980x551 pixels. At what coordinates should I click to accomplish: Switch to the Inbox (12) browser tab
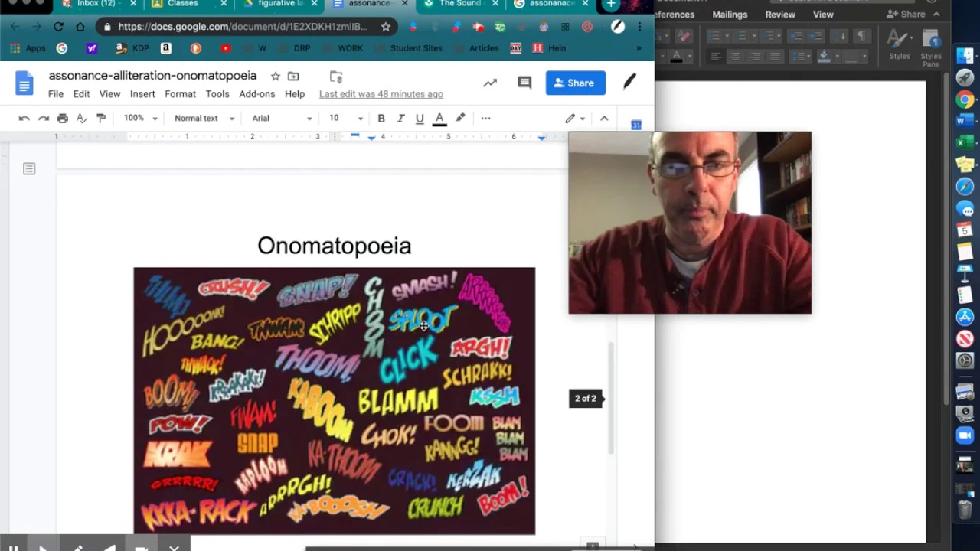click(x=97, y=4)
